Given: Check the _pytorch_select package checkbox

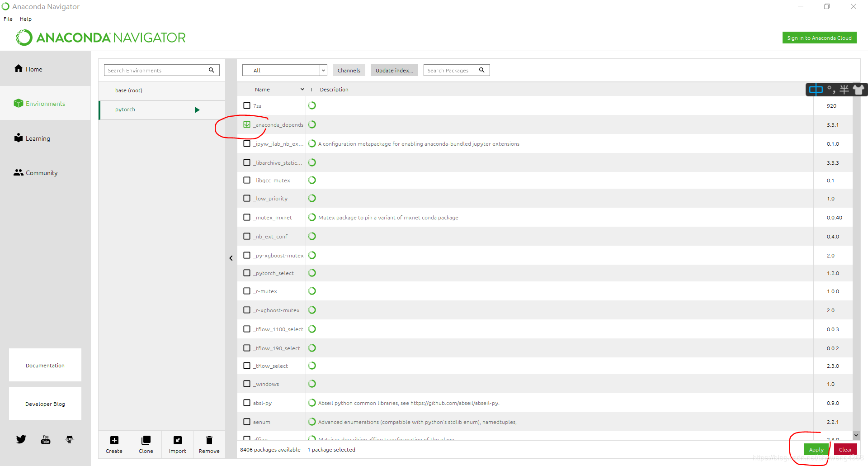Looking at the screenshot, I should click(x=247, y=273).
